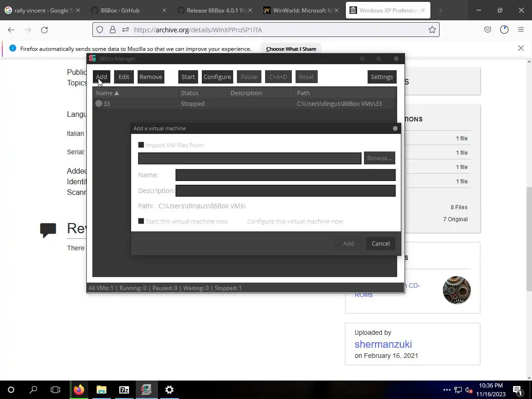This screenshot has width=532, height=399.
Task: Click the Firefox back arrow
Action: click(x=11, y=30)
